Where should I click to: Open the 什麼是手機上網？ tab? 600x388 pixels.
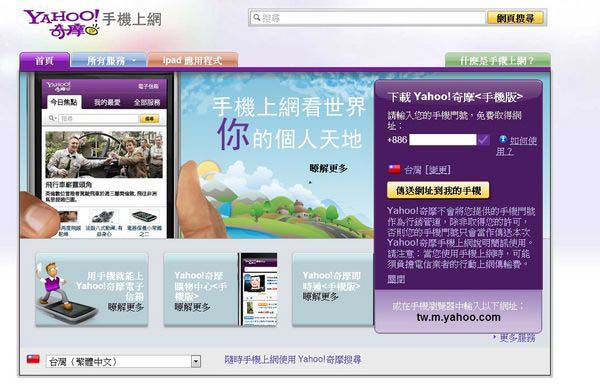[x=497, y=60]
